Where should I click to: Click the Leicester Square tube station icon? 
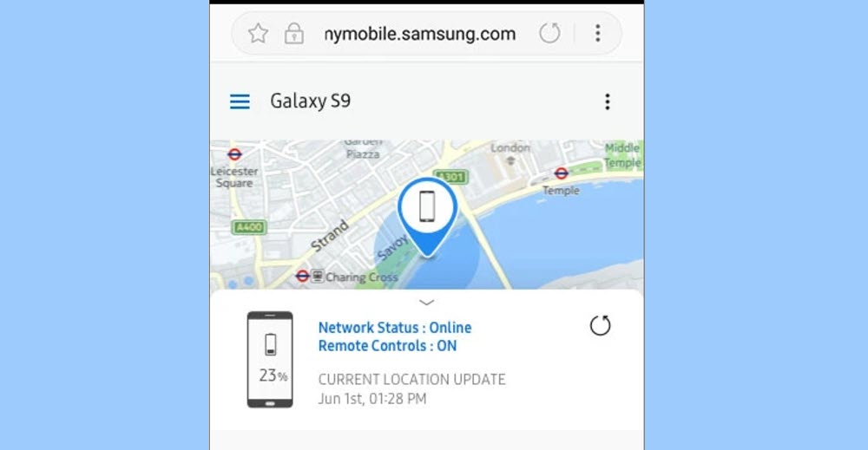234,154
